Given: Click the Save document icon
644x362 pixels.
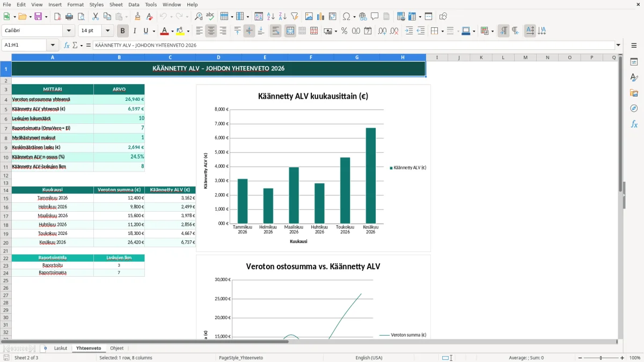Looking at the screenshot, I should click(38, 17).
